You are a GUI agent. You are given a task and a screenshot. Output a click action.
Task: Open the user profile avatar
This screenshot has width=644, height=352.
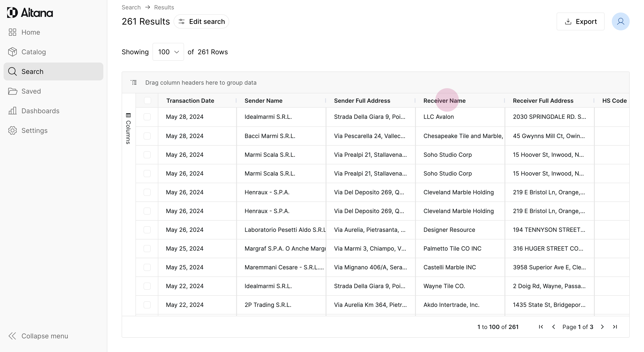(x=620, y=21)
